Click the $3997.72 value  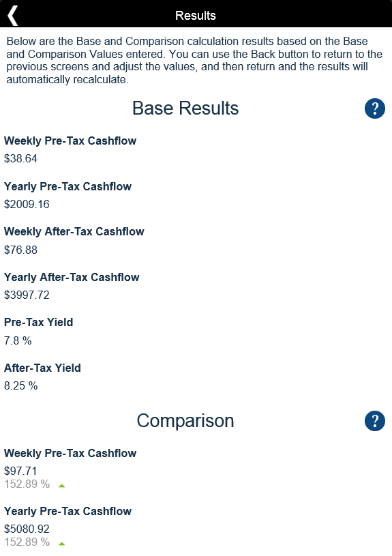pyautogui.click(x=27, y=295)
